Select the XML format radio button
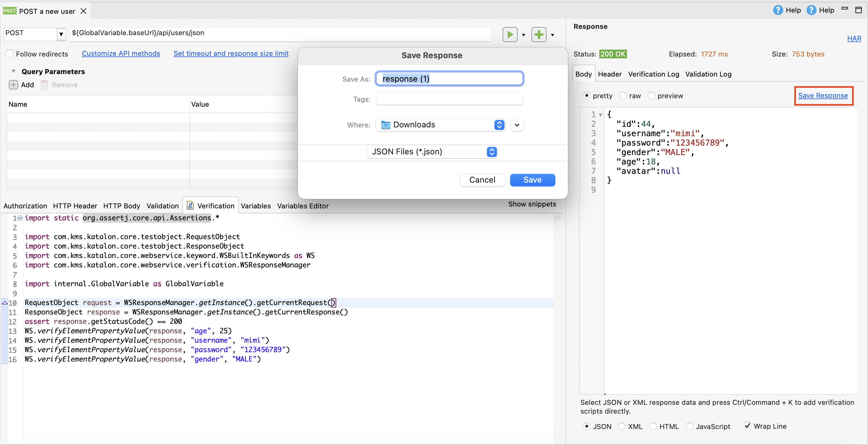This screenshot has height=445, width=868. [x=622, y=426]
